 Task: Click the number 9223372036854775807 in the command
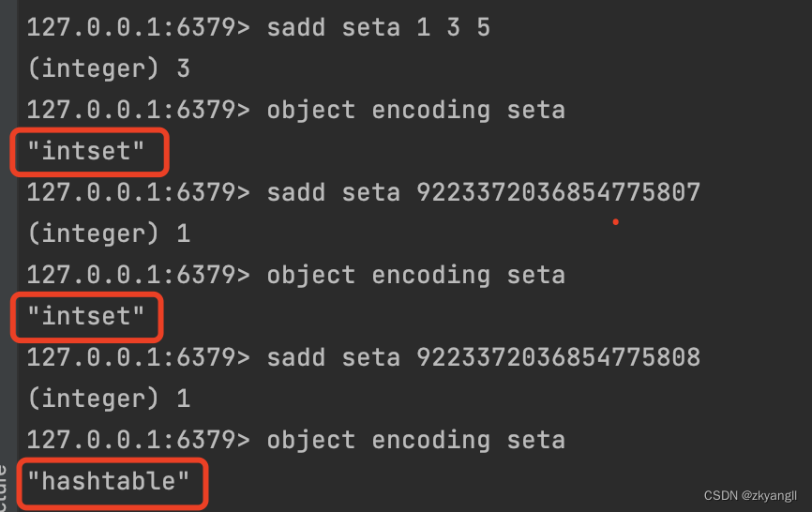(x=558, y=192)
